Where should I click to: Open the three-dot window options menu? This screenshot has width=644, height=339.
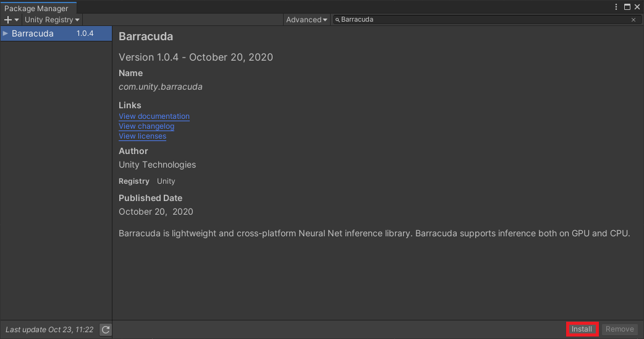616,7
